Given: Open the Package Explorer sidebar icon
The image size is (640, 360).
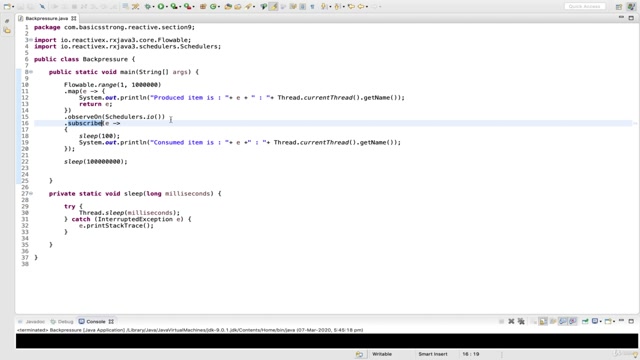Looking at the screenshot, I should pos(7,31).
